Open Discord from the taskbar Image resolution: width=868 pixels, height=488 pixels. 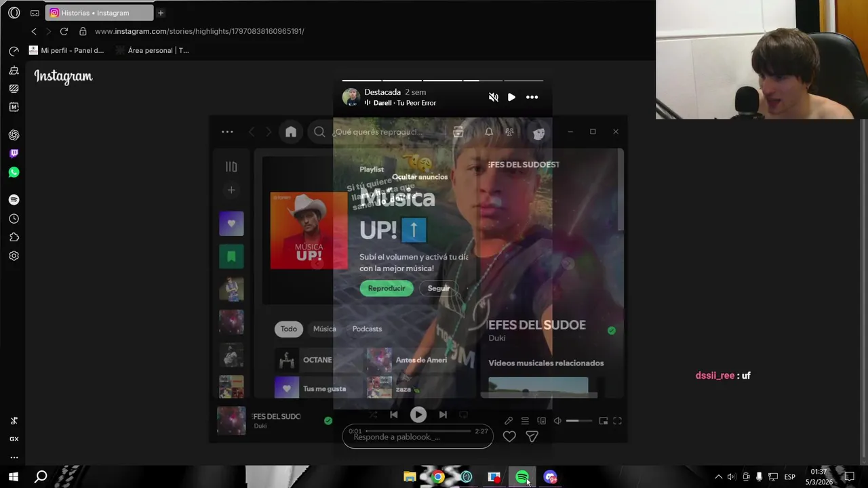tap(550, 477)
